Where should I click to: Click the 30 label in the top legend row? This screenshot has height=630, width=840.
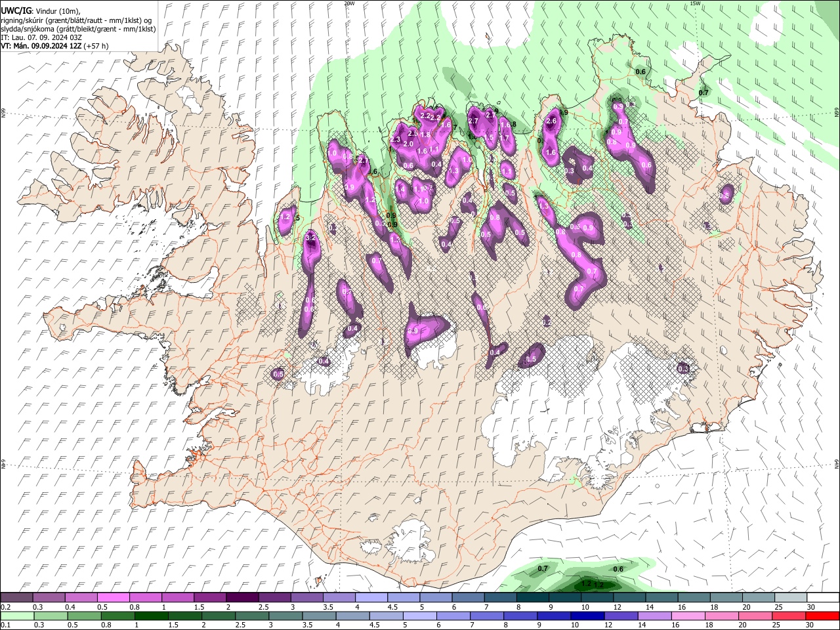pyautogui.click(x=811, y=607)
